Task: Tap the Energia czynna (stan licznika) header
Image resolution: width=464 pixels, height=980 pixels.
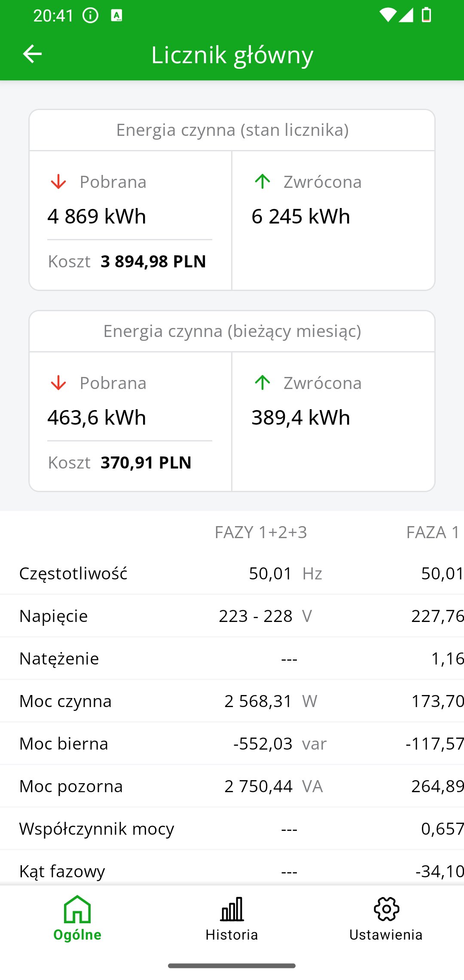Action: (x=232, y=130)
